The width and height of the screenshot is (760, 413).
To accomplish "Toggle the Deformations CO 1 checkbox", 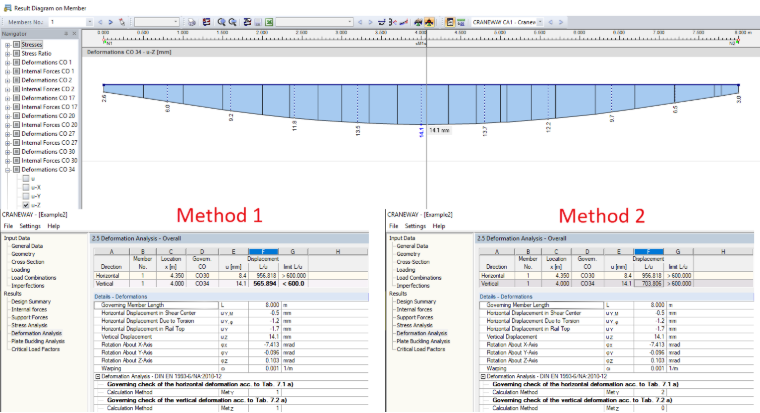I will tap(16, 63).
